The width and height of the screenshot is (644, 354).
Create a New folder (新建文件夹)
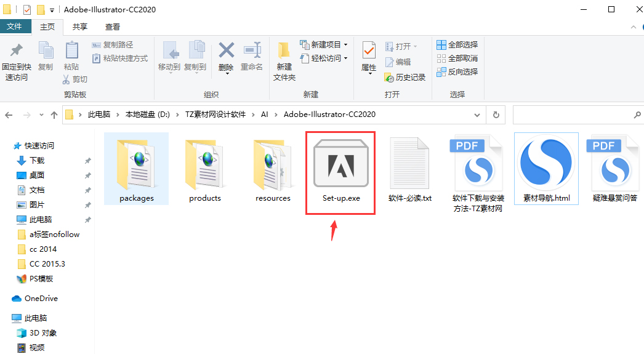pyautogui.click(x=284, y=62)
